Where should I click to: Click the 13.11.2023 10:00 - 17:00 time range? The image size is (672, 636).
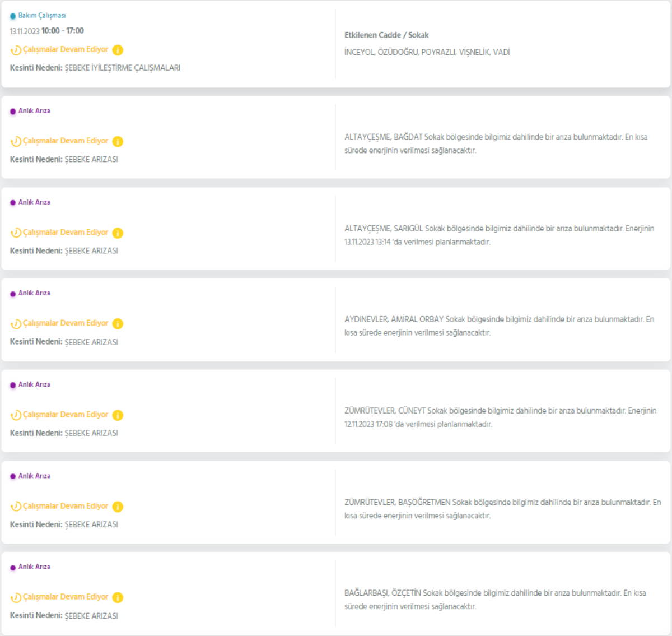[47, 31]
